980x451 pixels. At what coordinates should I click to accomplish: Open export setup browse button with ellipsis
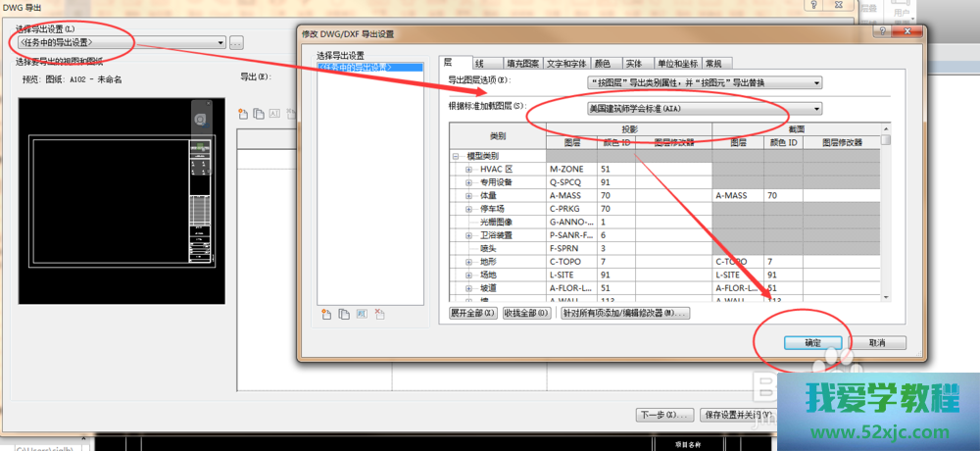[x=236, y=43]
